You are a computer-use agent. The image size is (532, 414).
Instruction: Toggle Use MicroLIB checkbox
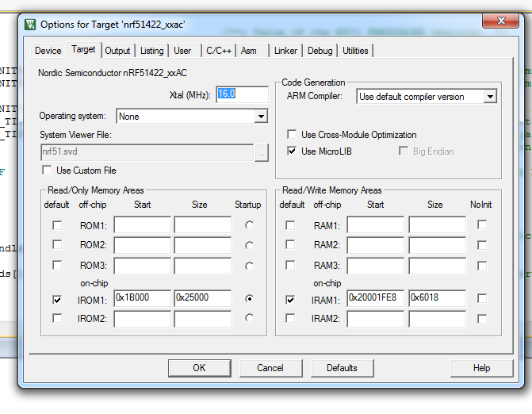coord(292,151)
